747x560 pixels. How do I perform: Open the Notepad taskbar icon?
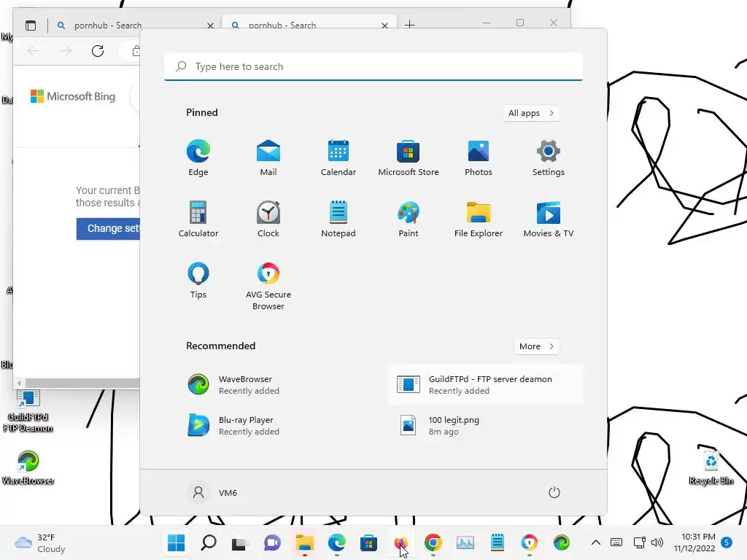(498, 542)
